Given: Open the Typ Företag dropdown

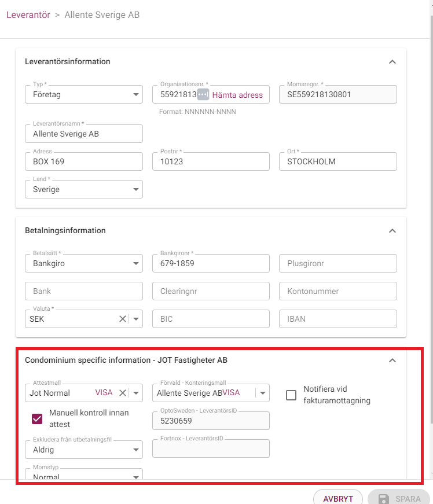Looking at the screenshot, I should pyautogui.click(x=84, y=94).
